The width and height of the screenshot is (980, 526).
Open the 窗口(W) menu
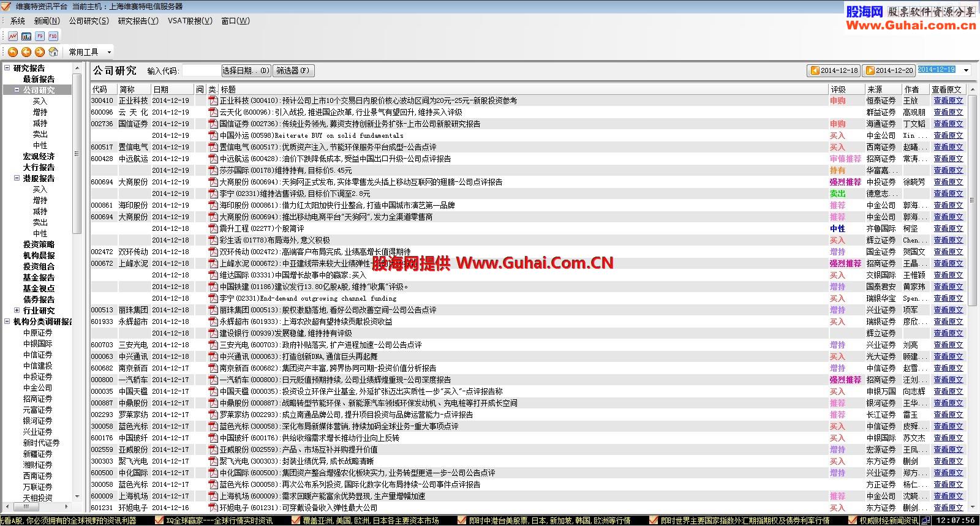point(235,21)
